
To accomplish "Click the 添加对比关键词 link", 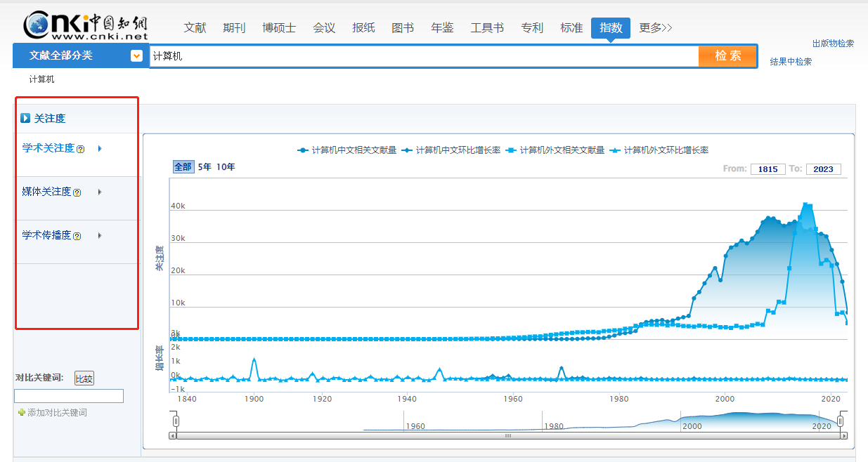I will click(57, 413).
